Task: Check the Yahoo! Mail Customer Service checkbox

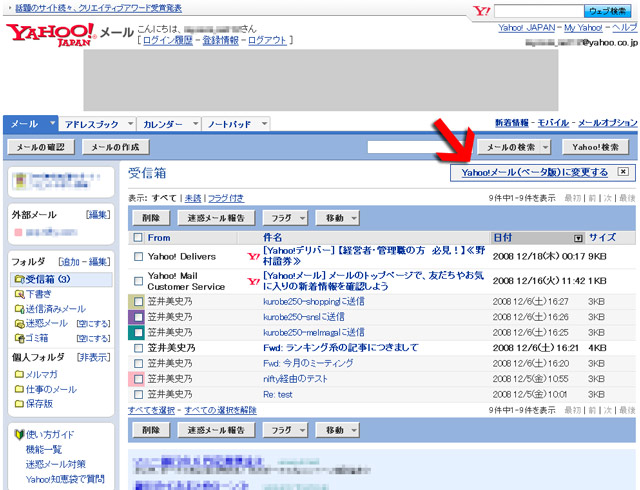Action: pyautogui.click(x=138, y=281)
